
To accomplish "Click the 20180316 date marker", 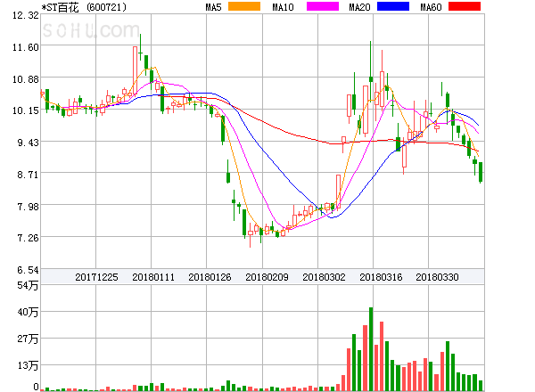I will point(381,277).
